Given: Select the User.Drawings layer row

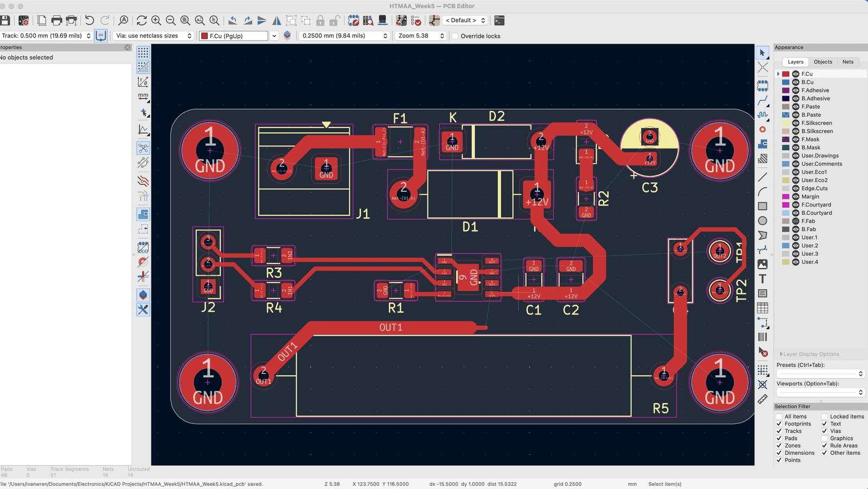Looking at the screenshot, I should pyautogui.click(x=820, y=156).
